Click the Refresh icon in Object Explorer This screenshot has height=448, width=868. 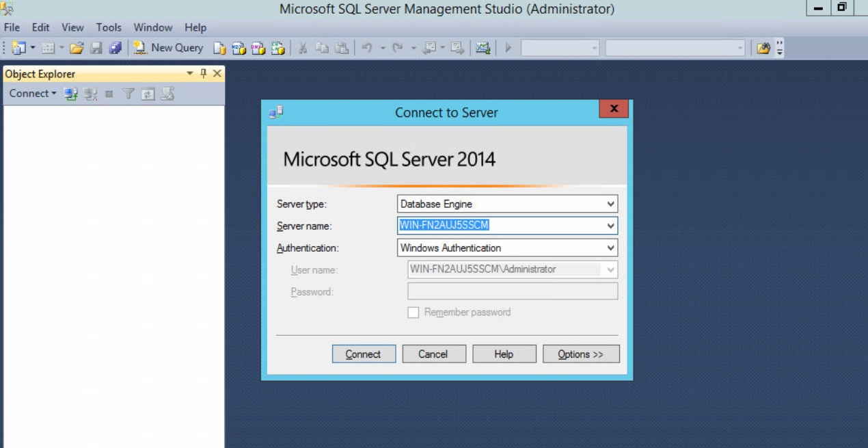(148, 94)
